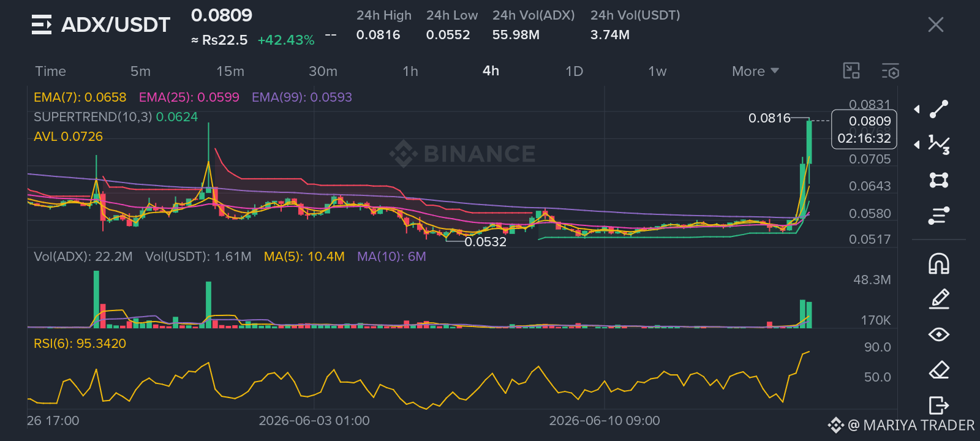The image size is (980, 441).
Task: Select the XABCD wave pattern tool
Action: click(x=939, y=145)
